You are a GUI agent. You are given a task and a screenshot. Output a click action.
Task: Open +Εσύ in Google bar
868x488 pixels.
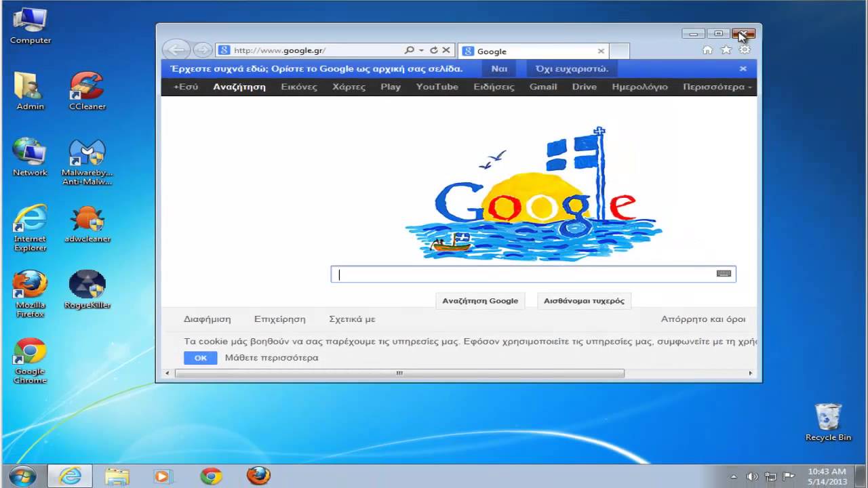(x=186, y=87)
